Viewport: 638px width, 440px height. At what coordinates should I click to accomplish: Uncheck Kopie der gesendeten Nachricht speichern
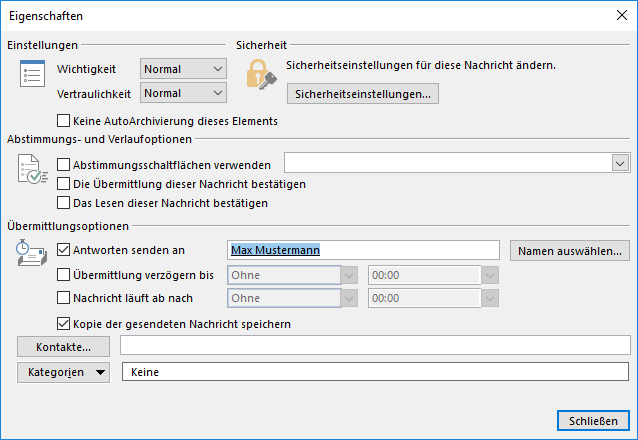pyautogui.click(x=65, y=324)
